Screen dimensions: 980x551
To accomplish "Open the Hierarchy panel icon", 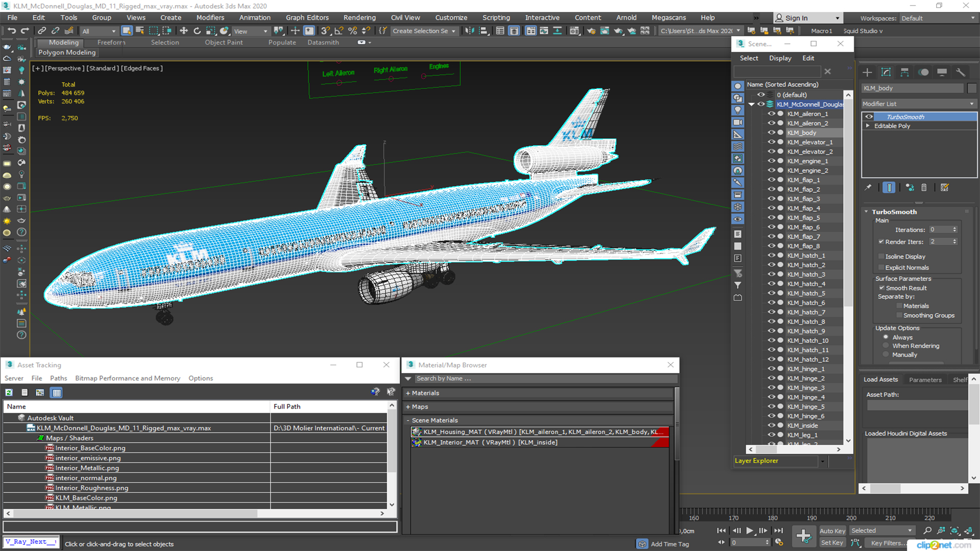I will tap(904, 72).
